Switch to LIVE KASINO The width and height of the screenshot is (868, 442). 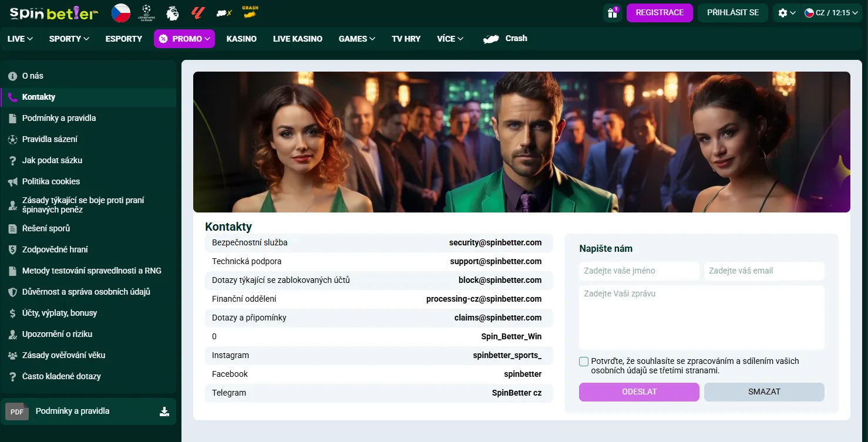298,39
